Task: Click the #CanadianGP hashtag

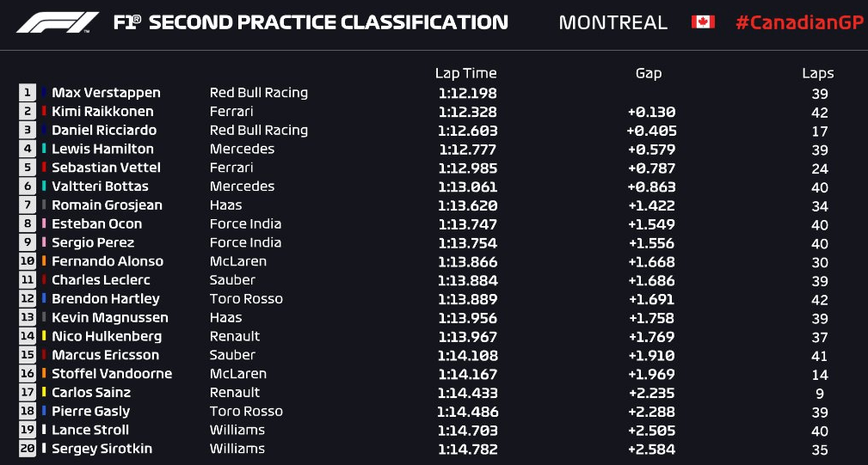Action: [799, 22]
